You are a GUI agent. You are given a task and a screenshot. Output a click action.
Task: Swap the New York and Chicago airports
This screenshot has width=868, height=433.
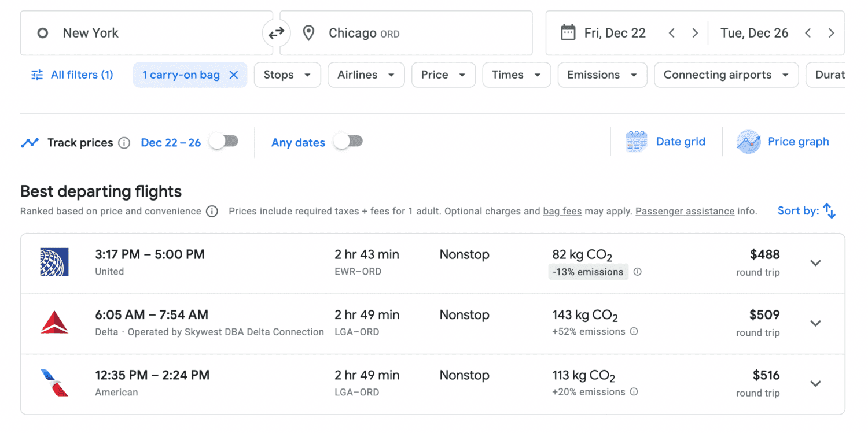276,32
